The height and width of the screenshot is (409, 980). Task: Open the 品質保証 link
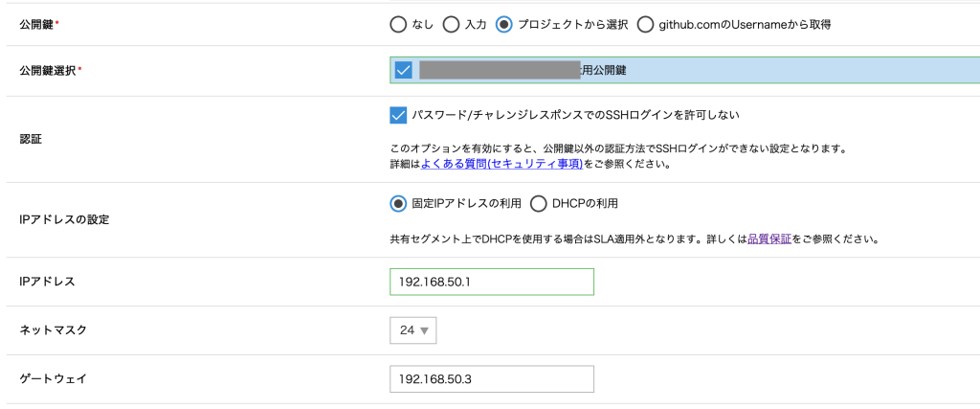(x=769, y=239)
